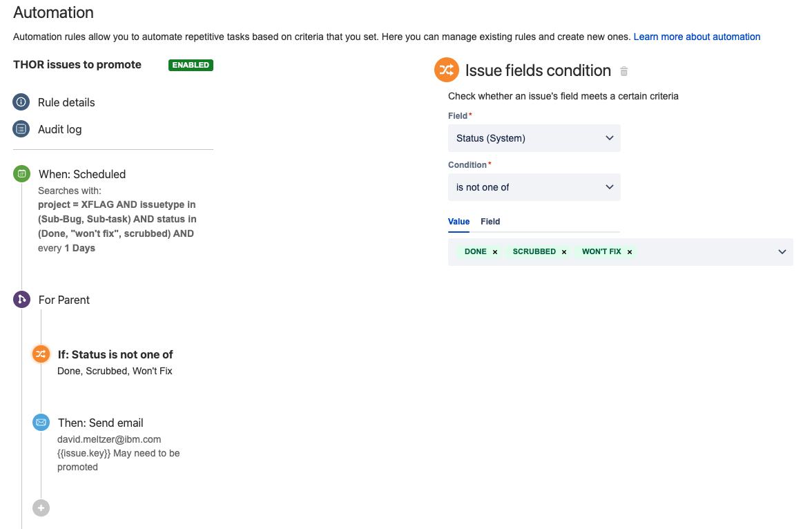Remove the WON'T FIX status chip
This screenshot has height=529, width=812.
pyautogui.click(x=629, y=251)
